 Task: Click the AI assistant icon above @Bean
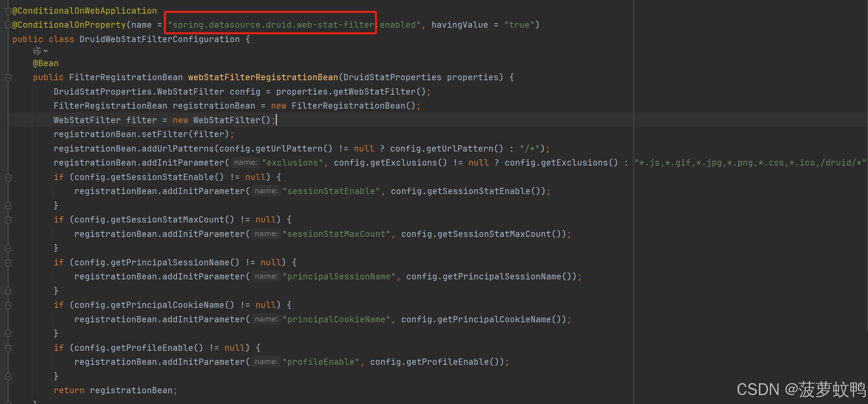pos(37,51)
